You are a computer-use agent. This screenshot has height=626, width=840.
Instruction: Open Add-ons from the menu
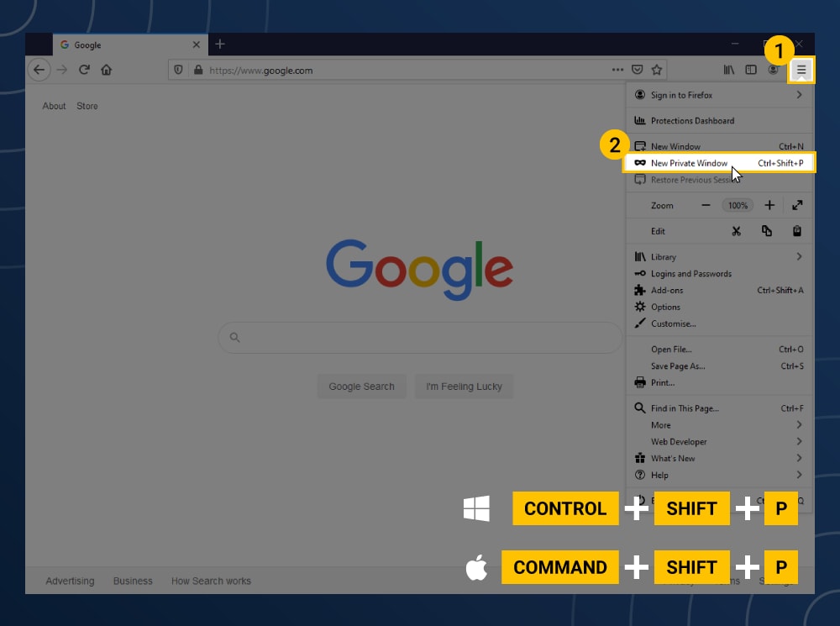click(720, 291)
